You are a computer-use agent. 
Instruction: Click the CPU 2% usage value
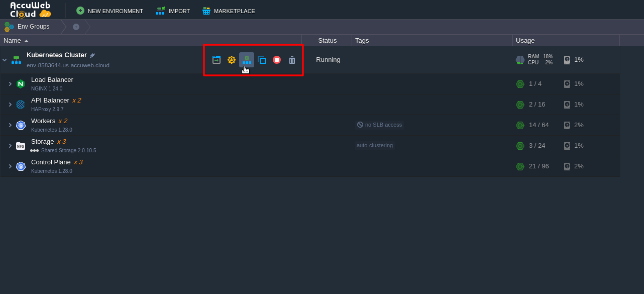click(549, 63)
